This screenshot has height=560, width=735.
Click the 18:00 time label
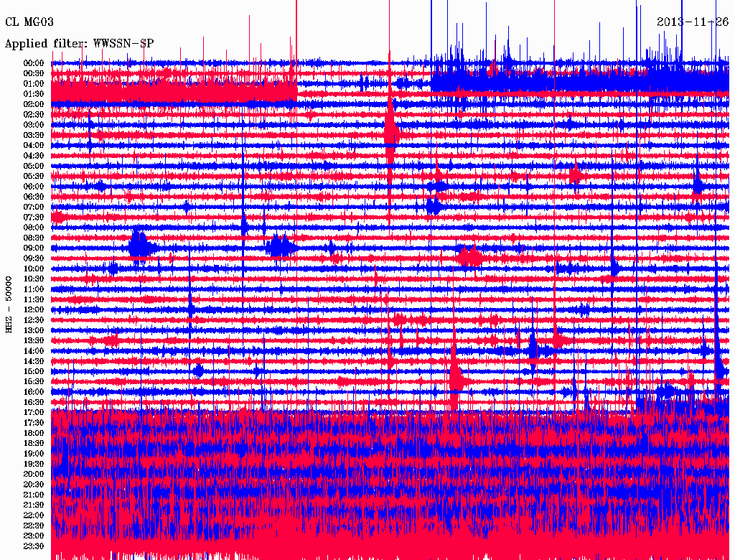(x=34, y=433)
